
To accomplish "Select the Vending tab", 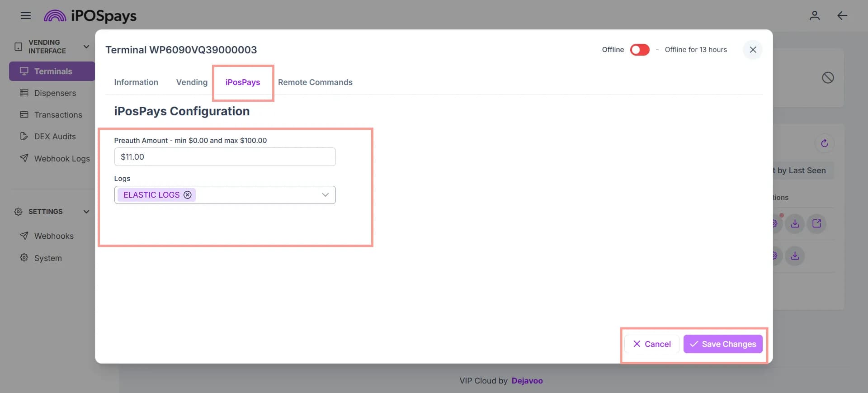I will [x=192, y=82].
